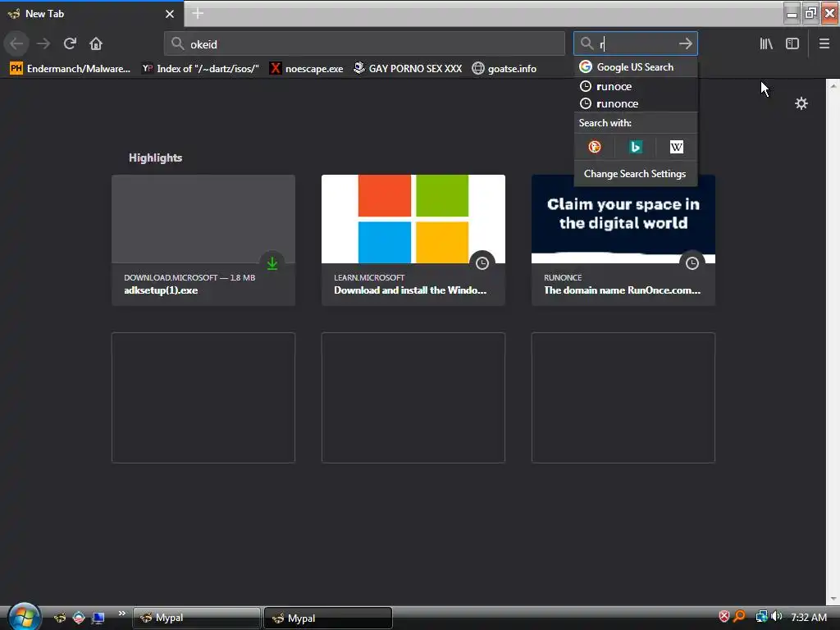Open the hamburger application menu
Screen dimensions: 840x630
point(824,44)
